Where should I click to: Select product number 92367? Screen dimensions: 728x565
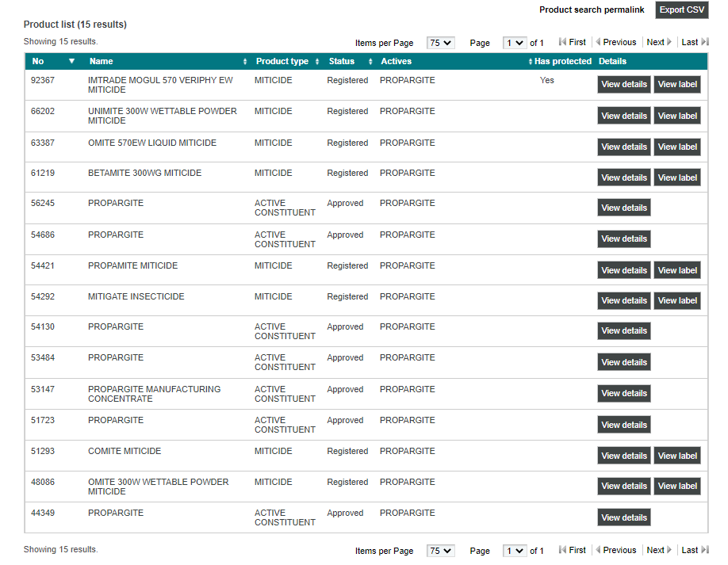tap(43, 80)
